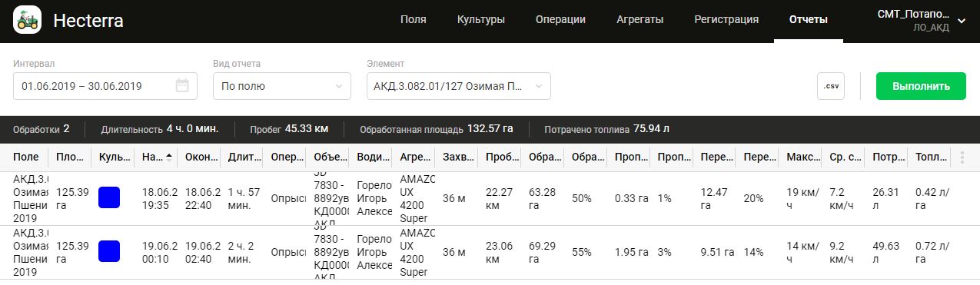Run the report with the Выполнить button
980x285 pixels.
(x=921, y=86)
